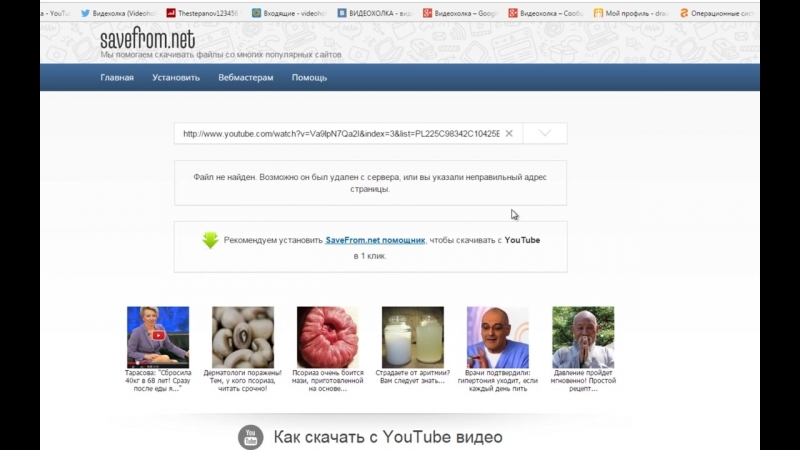Click the elderly monk pressure ad thumbnail
The height and width of the screenshot is (450, 800).
click(583, 337)
